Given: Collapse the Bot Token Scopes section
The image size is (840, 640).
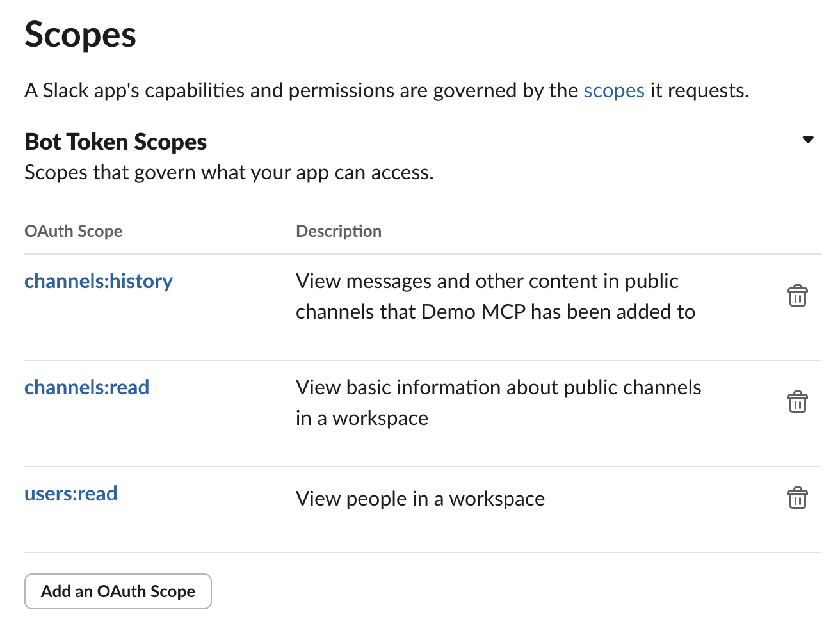Looking at the screenshot, I should 808,140.
